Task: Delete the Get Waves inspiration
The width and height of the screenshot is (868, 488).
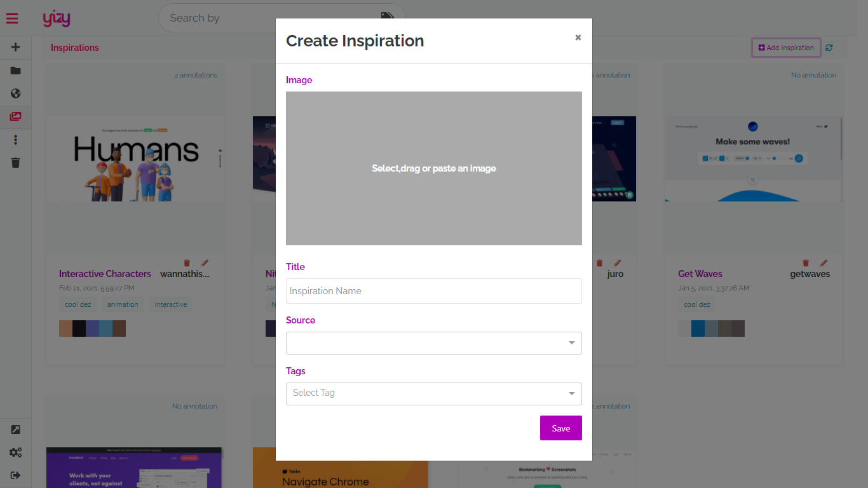Action: pyautogui.click(x=806, y=263)
